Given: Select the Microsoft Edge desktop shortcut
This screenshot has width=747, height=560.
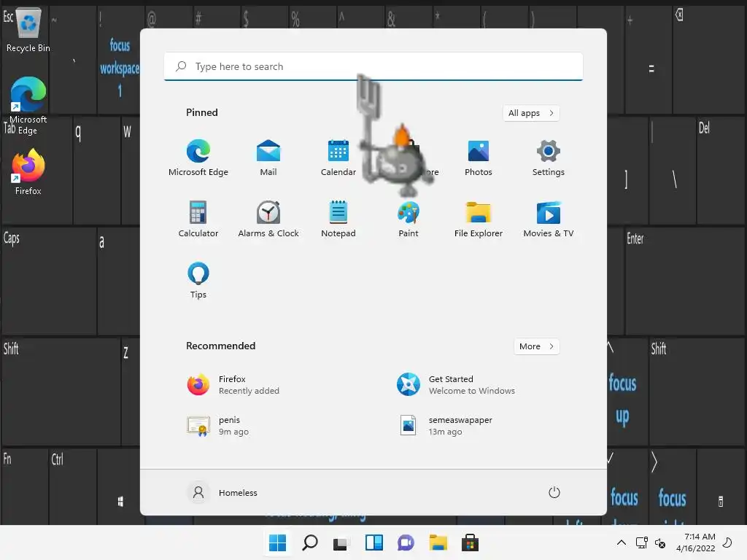Looking at the screenshot, I should point(28,106).
